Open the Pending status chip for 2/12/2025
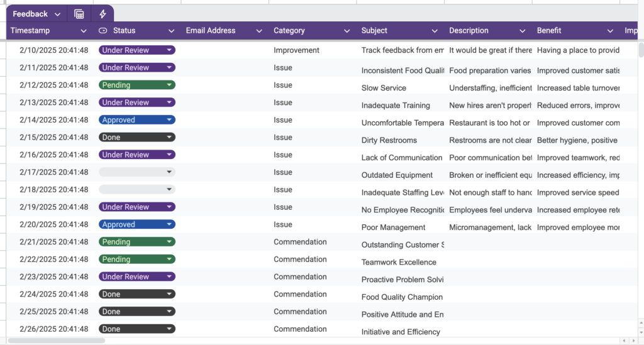Viewport: 644px width, 345px height. pyautogui.click(x=136, y=85)
